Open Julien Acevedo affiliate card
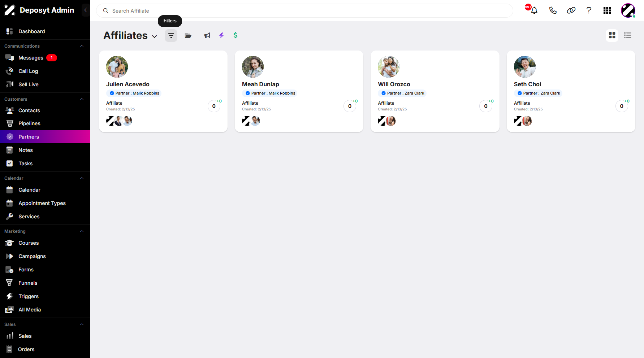The width and height of the screenshot is (644, 358). click(163, 91)
